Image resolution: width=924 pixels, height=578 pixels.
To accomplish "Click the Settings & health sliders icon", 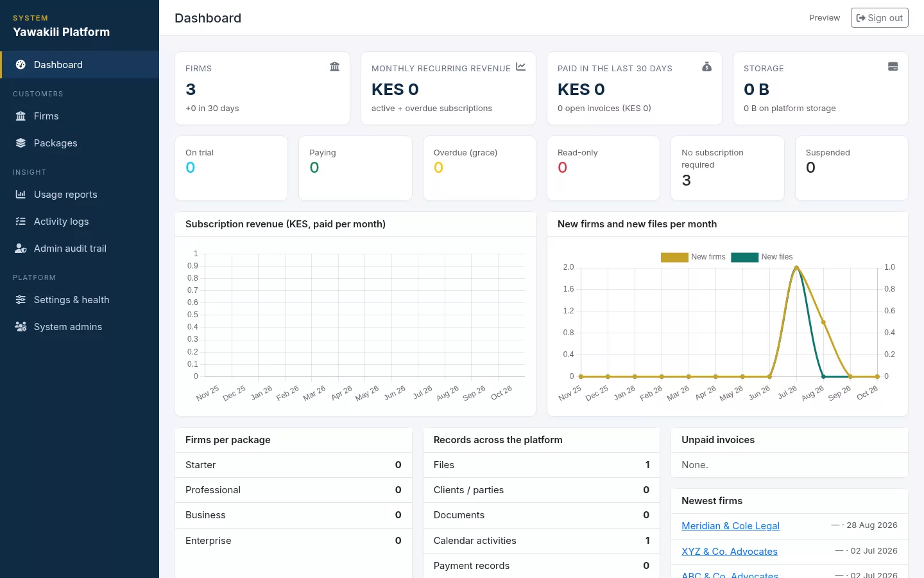I will tap(21, 300).
